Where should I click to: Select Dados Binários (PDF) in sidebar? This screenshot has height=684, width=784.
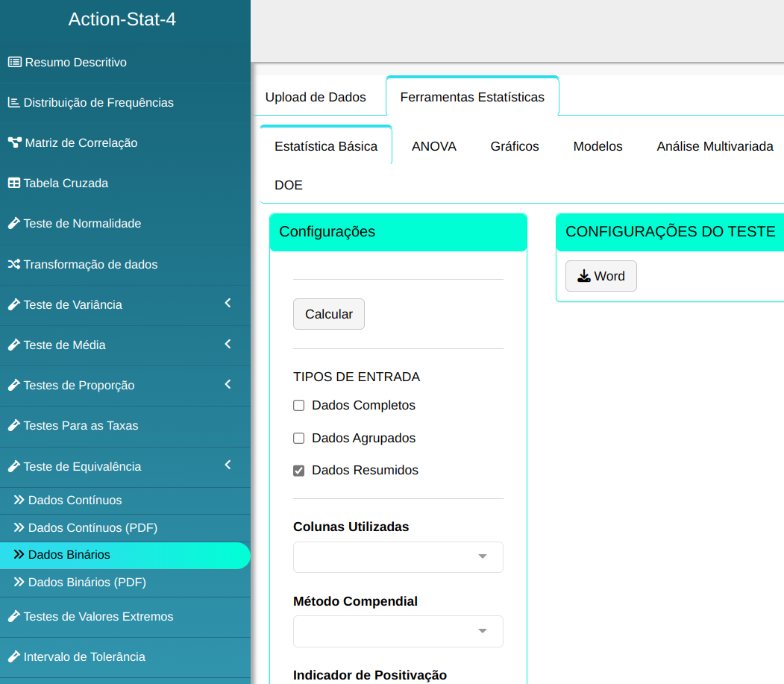87,583
